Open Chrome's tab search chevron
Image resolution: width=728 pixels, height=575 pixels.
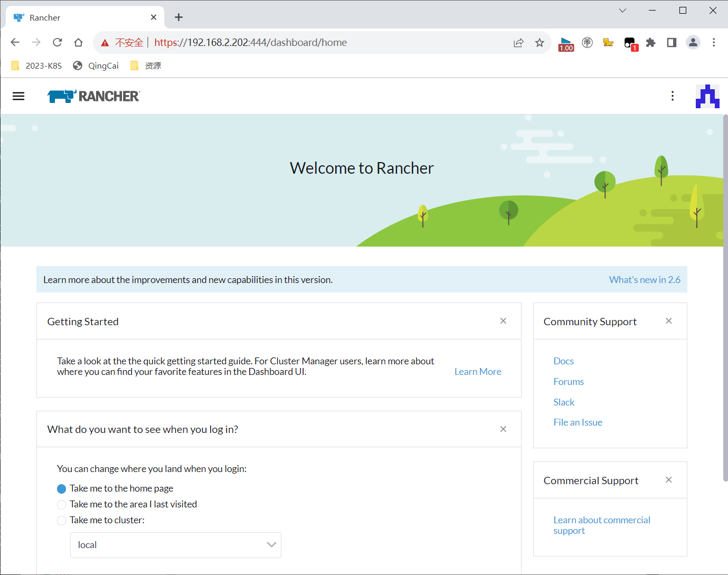click(x=622, y=11)
